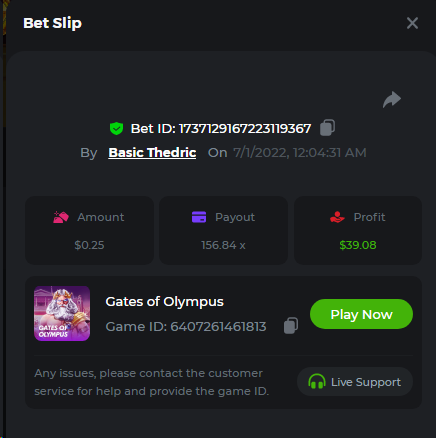Click the share arrow icon

pos(392,99)
